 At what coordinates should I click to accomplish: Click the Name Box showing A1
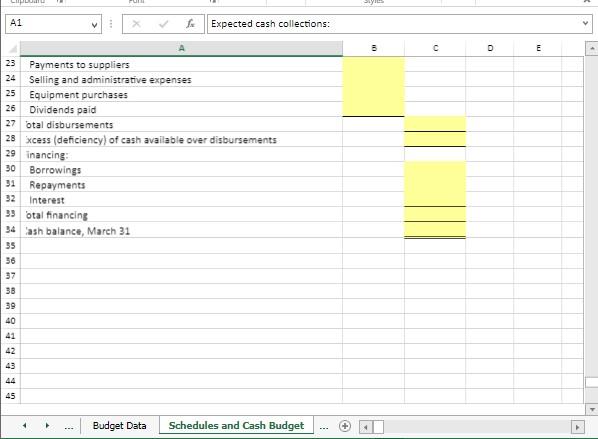pos(53,24)
